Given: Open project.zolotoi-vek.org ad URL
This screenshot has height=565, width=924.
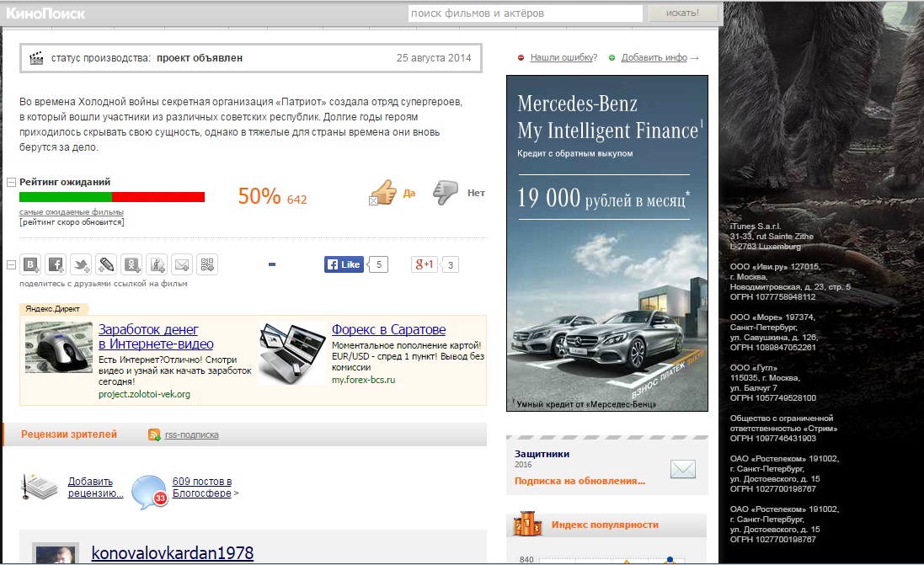Looking at the screenshot, I should point(144,394).
